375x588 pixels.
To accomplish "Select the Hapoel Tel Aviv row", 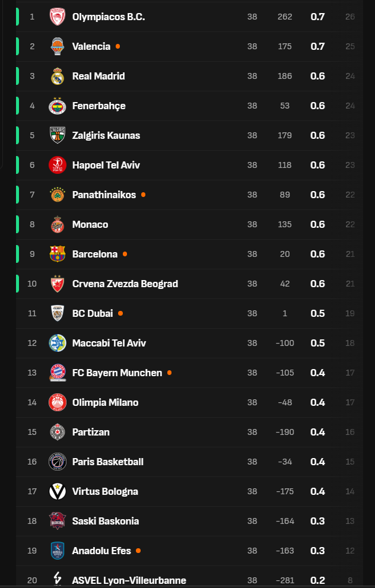I will coord(178,165).
